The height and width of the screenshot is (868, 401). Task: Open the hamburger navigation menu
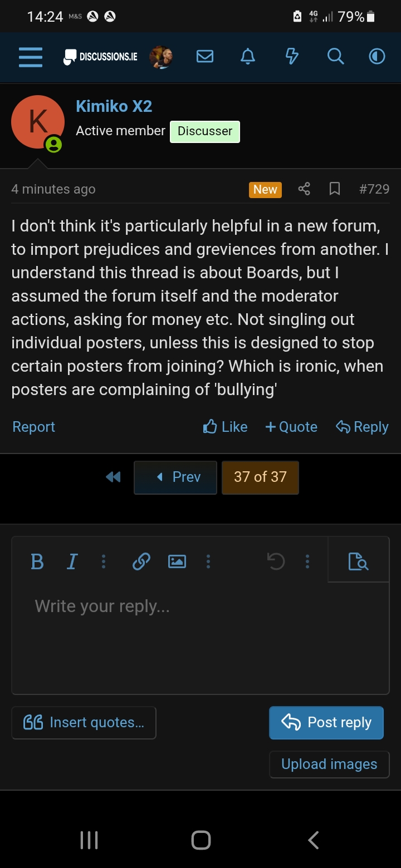pyautogui.click(x=31, y=57)
